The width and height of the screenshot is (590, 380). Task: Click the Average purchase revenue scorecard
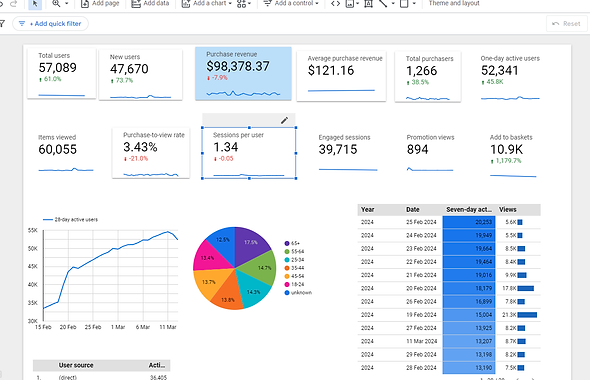point(341,76)
